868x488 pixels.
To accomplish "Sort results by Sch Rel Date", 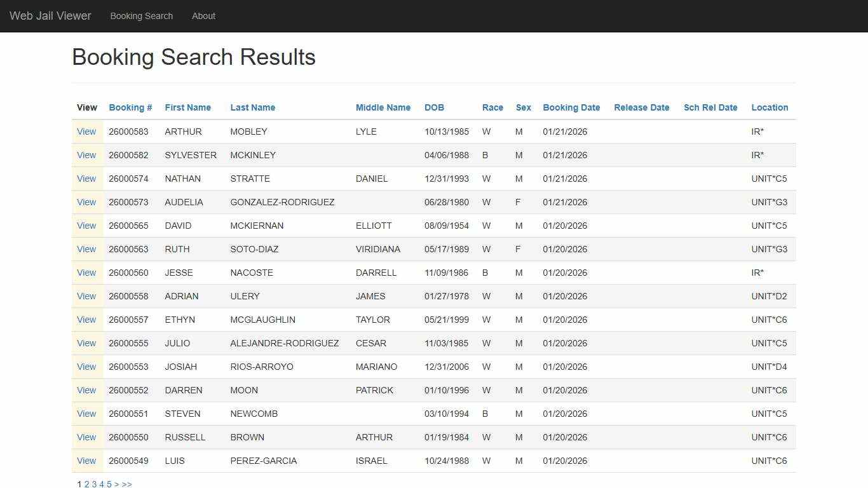I will pos(710,107).
